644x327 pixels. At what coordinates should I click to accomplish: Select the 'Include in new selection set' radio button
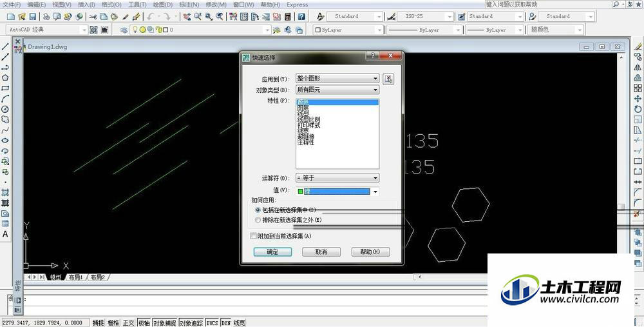point(258,210)
